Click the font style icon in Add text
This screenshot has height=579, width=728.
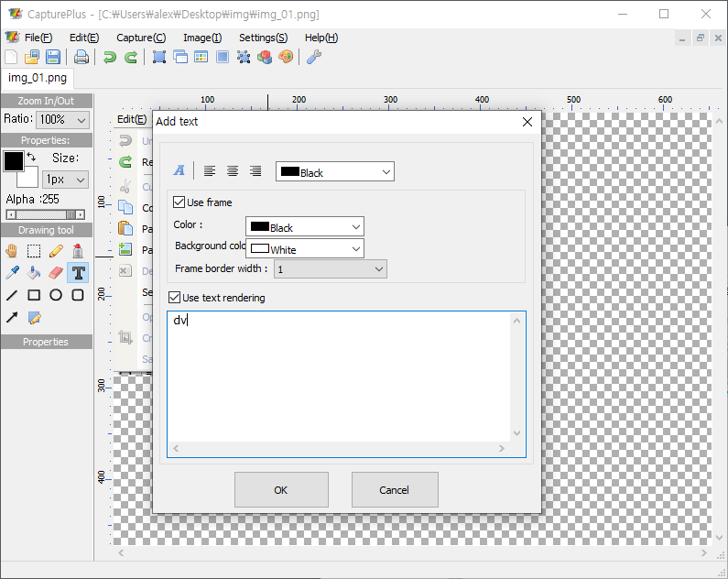(x=179, y=171)
